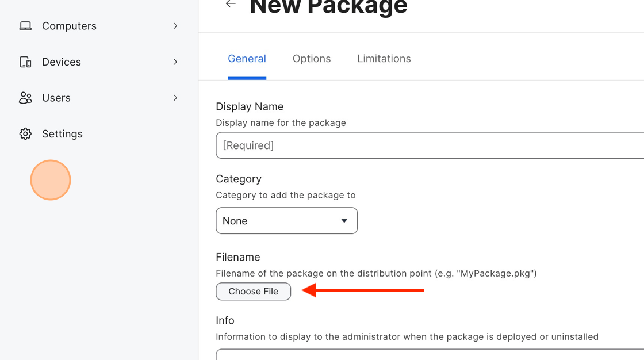This screenshot has width=644, height=360.
Task: Click the Info label
Action: click(225, 320)
